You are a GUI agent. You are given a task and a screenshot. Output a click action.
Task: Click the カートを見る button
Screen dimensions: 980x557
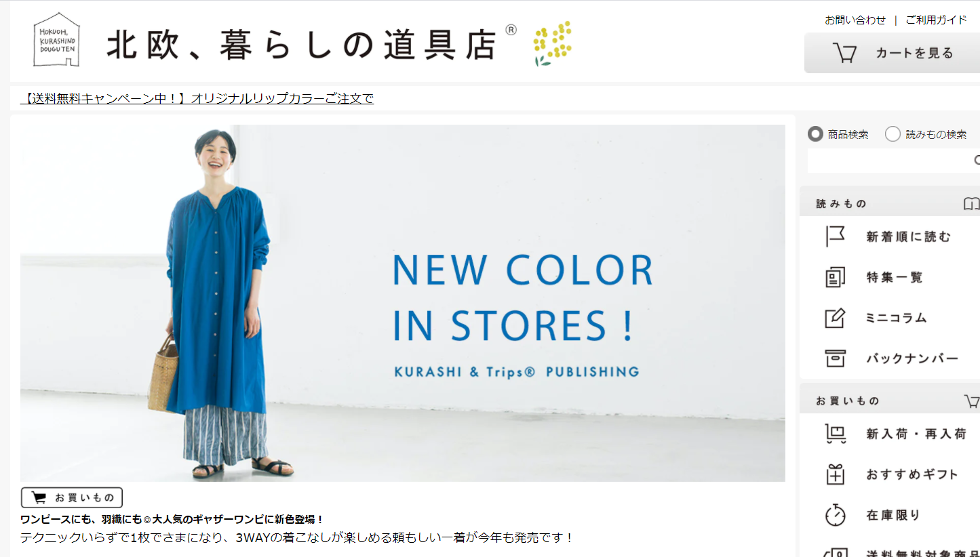[892, 53]
